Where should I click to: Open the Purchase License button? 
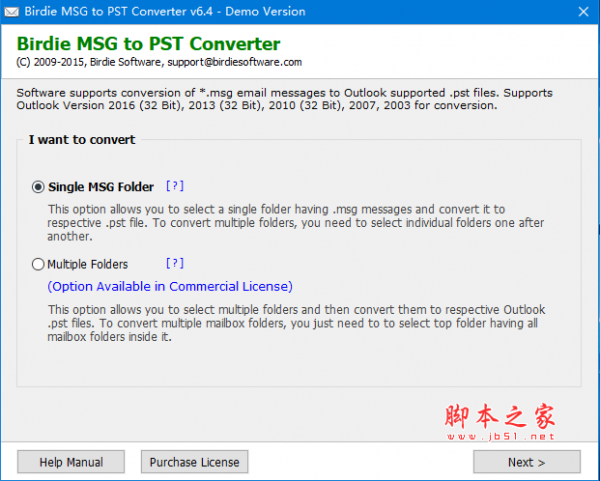(194, 462)
